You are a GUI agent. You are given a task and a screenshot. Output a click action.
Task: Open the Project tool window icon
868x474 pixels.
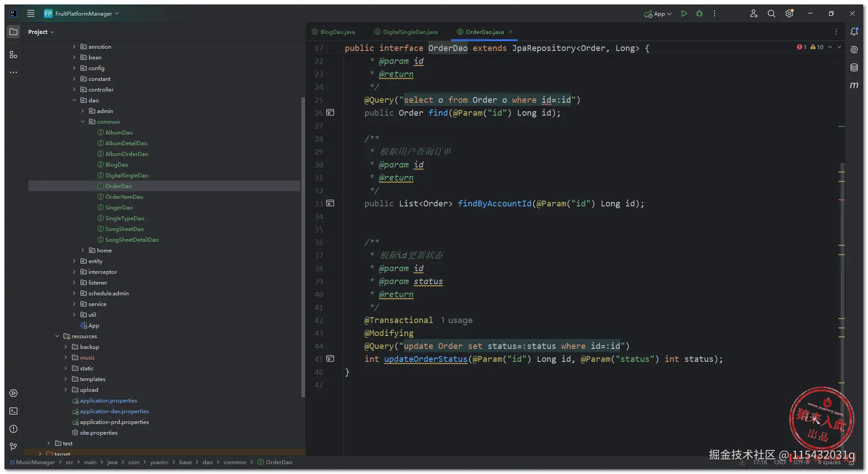coord(13,32)
